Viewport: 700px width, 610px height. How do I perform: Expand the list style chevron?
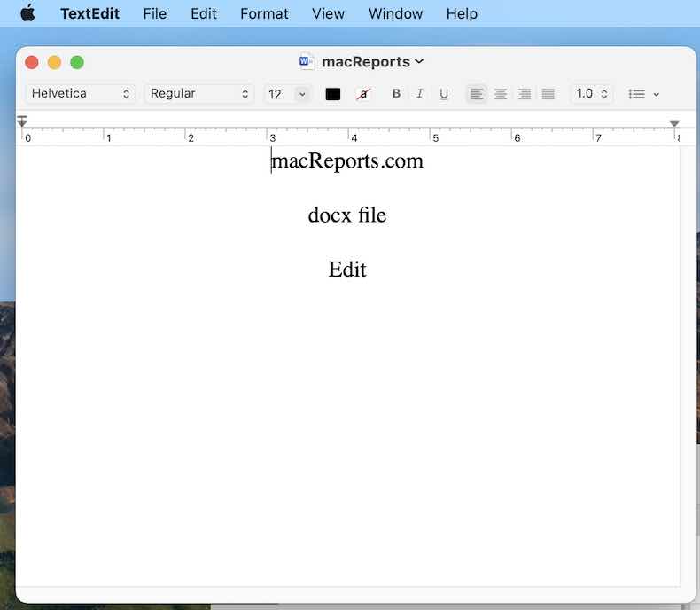[x=656, y=94]
